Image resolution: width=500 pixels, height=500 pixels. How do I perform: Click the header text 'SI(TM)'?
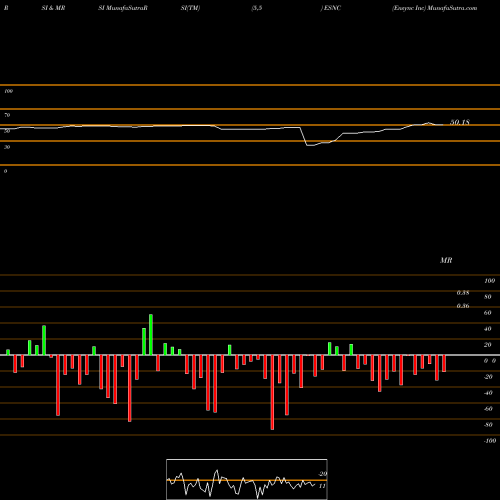click(190, 8)
